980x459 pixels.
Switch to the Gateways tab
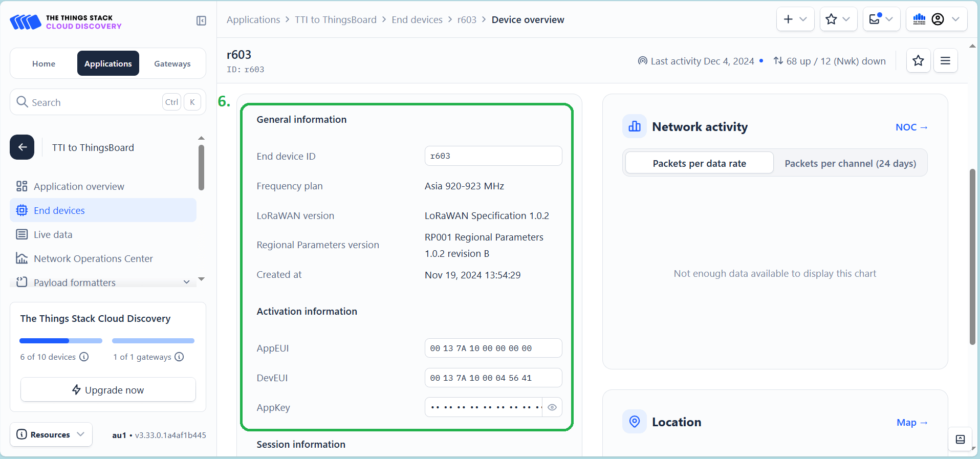[172, 63]
